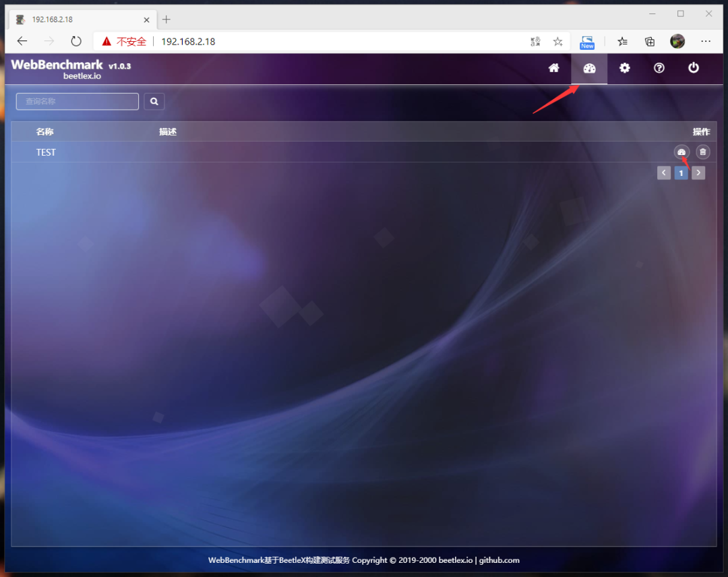Click the 描述 column header
This screenshot has width=728, height=577.
click(x=168, y=132)
